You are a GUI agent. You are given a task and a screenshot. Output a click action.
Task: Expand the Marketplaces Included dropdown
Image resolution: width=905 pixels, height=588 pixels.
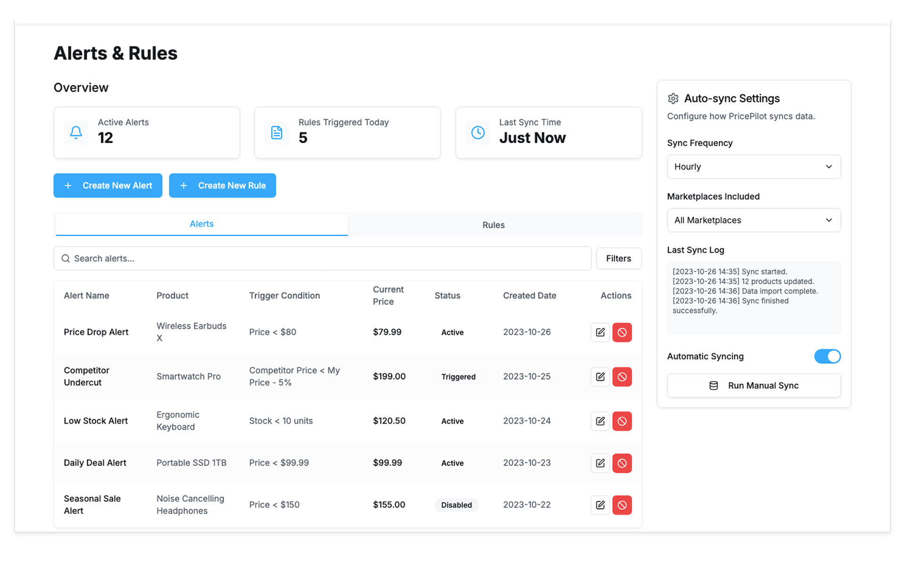(753, 220)
